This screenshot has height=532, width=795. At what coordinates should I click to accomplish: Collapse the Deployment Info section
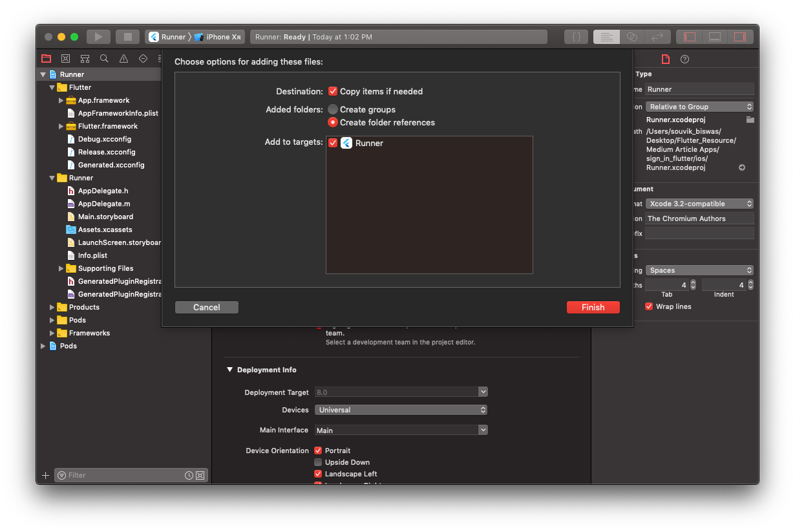coord(229,370)
